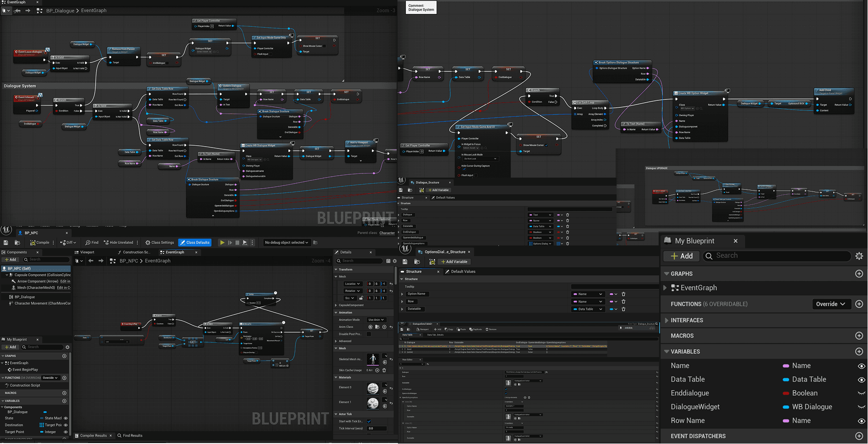Change the Dialogue variable Text type dropdown
Screen dimensions: 868x444
[x=540, y=215]
